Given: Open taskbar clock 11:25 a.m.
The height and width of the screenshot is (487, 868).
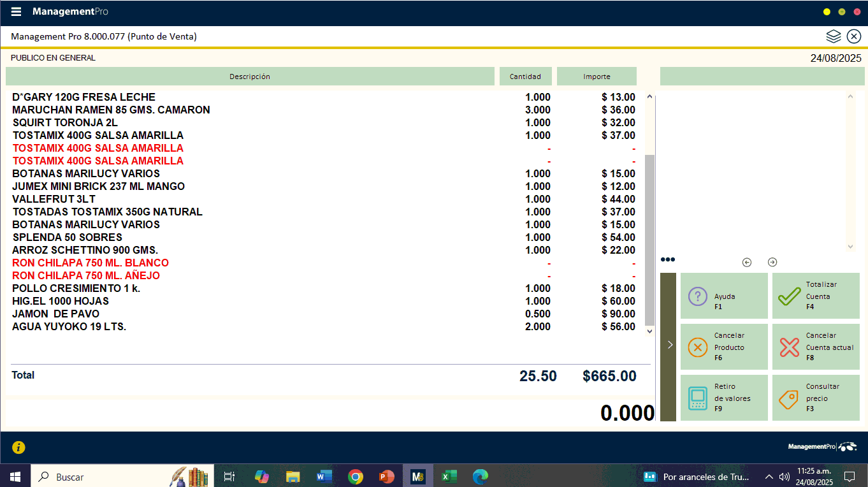Looking at the screenshot, I should (814, 476).
